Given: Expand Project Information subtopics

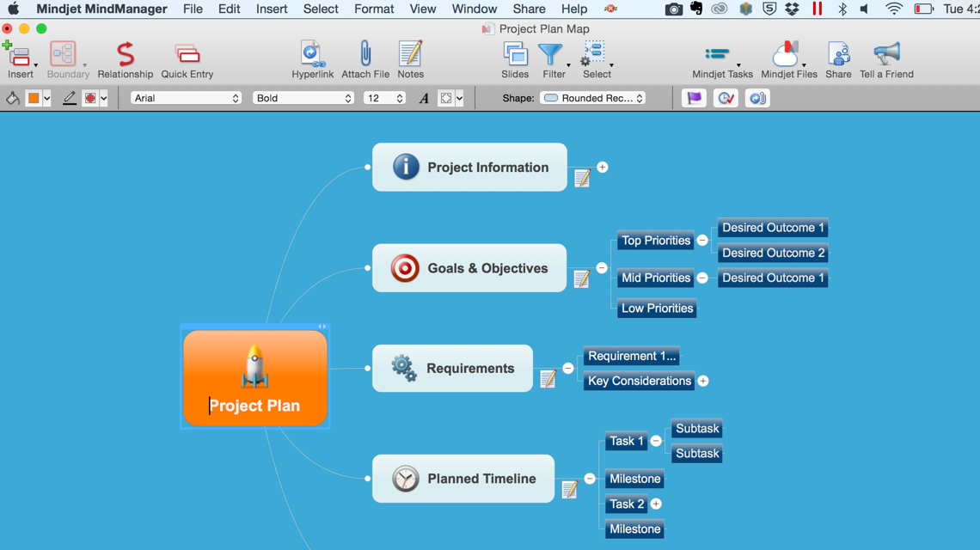Looking at the screenshot, I should point(603,167).
